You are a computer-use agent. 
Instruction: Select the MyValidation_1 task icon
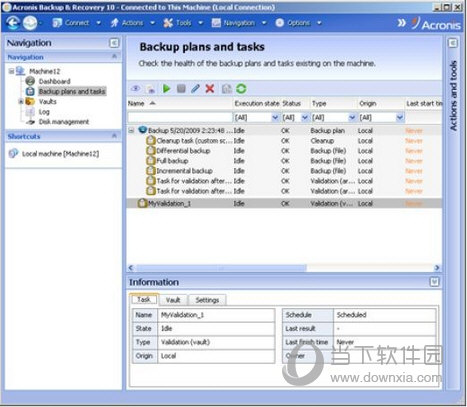click(x=142, y=203)
